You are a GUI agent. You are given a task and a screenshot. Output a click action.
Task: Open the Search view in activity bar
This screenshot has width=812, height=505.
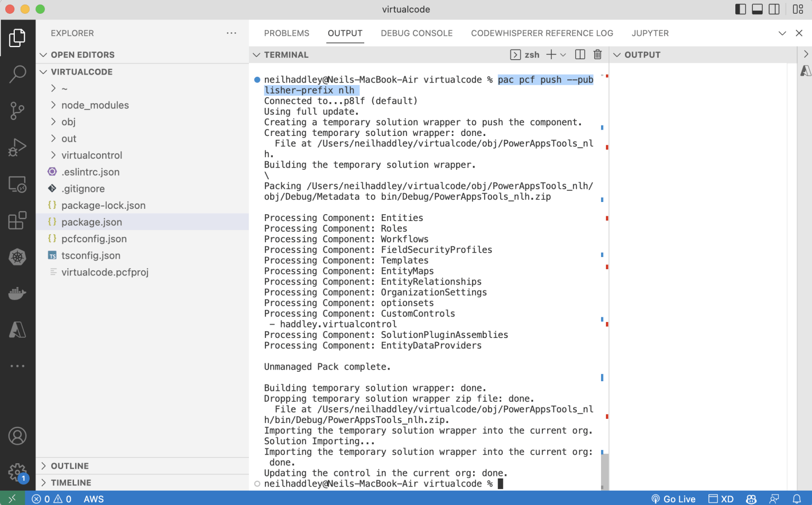pyautogui.click(x=17, y=74)
